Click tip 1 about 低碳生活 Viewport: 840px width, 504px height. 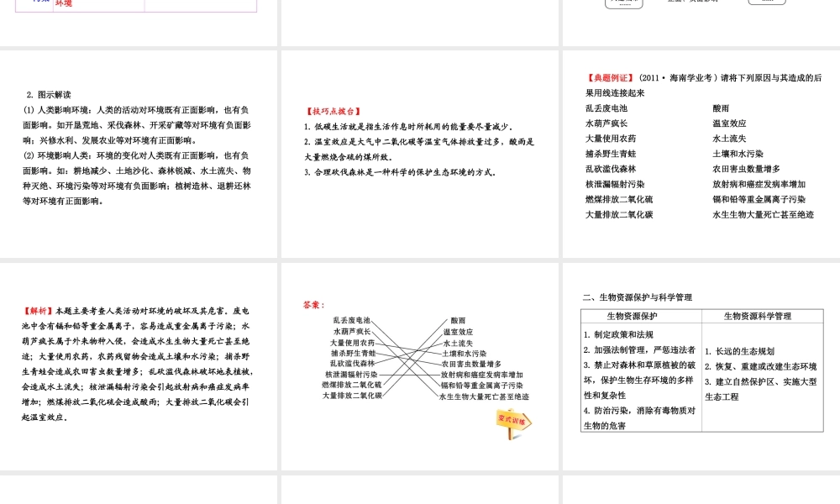click(x=409, y=126)
